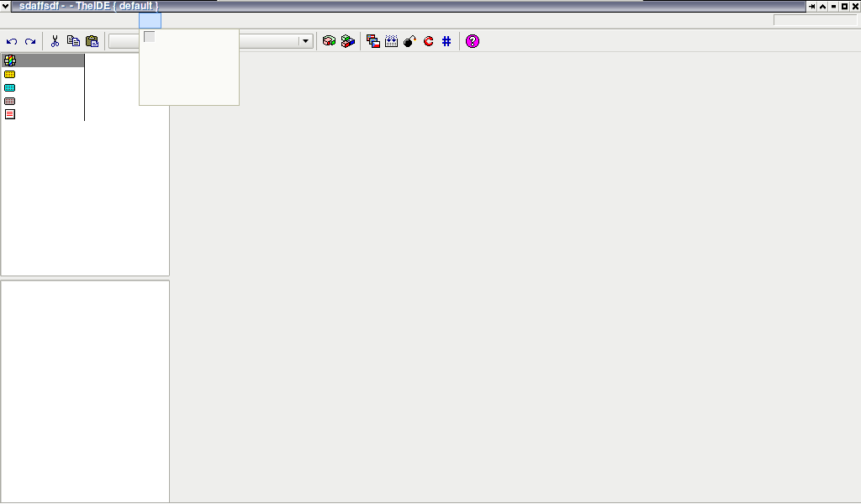This screenshot has width=861, height=504.
Task: Cut selection with the scissors icon
Action: [x=55, y=41]
